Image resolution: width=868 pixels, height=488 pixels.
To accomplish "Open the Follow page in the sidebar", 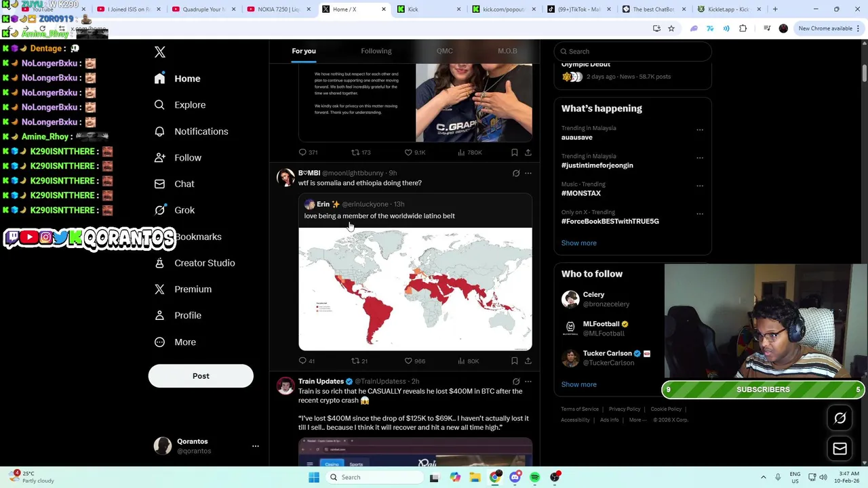I will pyautogui.click(x=178, y=158).
